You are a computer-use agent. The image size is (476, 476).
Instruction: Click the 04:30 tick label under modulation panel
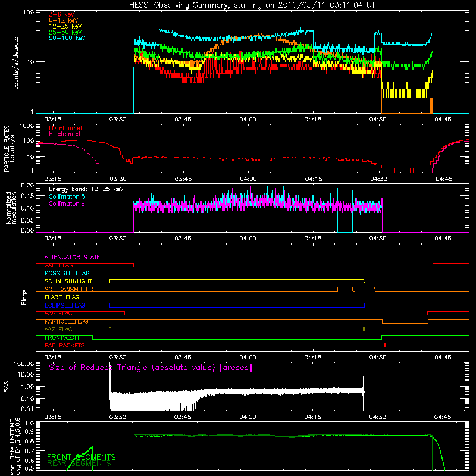(x=378, y=239)
